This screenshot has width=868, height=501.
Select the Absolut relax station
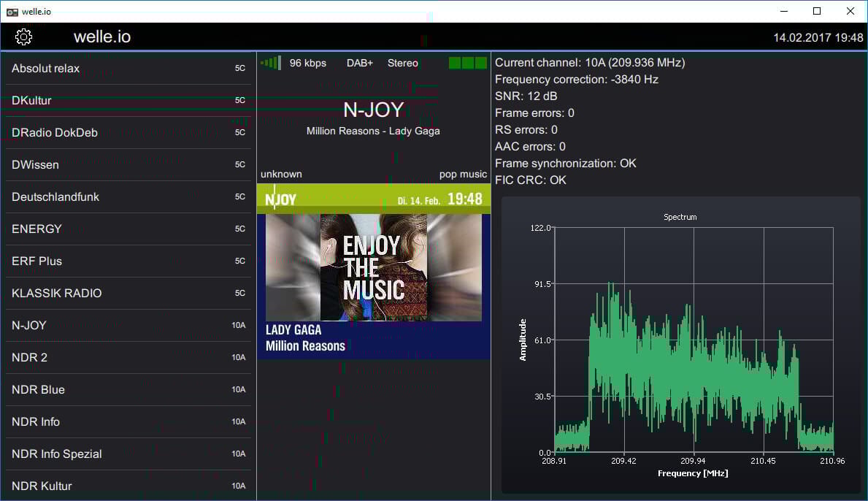coord(128,69)
